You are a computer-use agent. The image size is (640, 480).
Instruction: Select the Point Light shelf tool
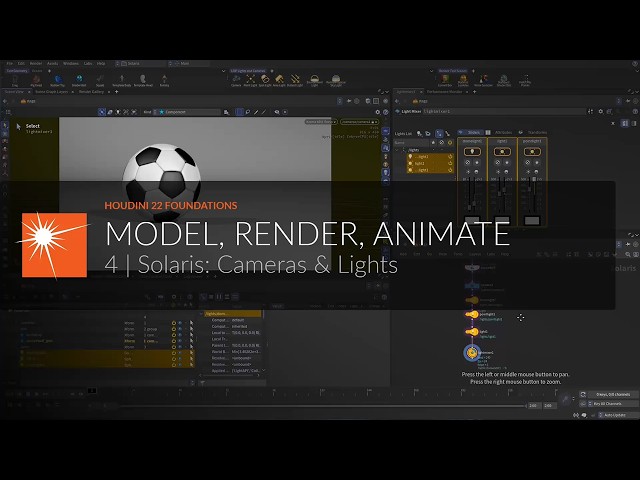[250, 80]
